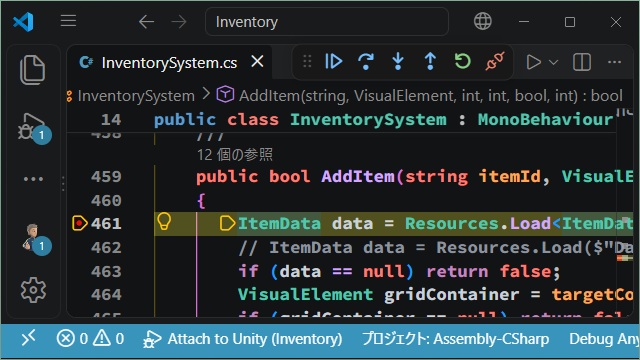This screenshot has width=640, height=360.
Task: Show additional views via ellipsis in activity bar
Action: pyautogui.click(x=33, y=179)
